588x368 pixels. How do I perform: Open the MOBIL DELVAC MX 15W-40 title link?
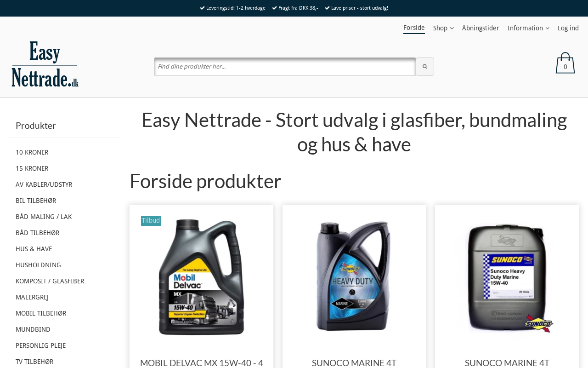tap(202, 362)
